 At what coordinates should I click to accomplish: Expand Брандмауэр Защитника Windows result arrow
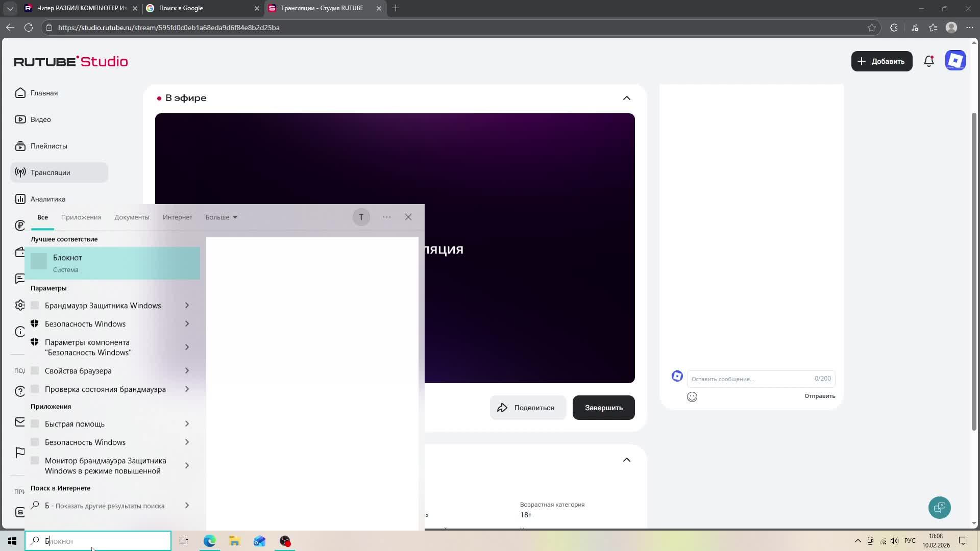187,306
